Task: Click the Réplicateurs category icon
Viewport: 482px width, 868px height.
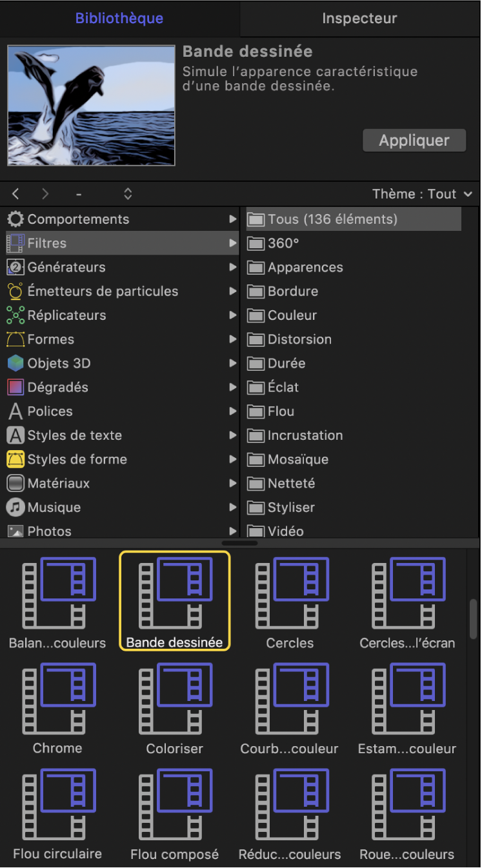Action: coord(15,315)
